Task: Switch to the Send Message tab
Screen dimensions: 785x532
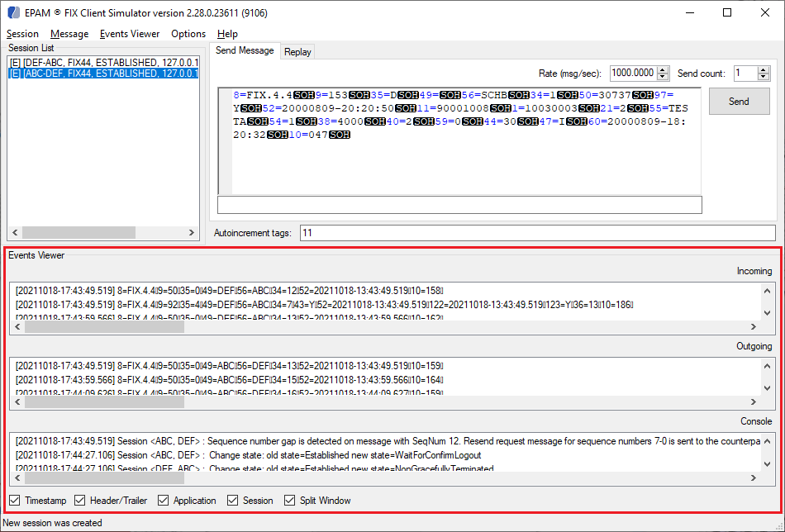Action: click(x=245, y=50)
